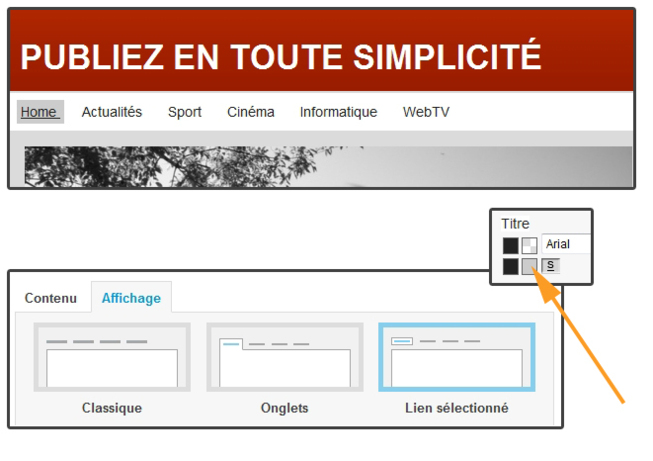
Task: Click the grey color swatch the arrow points to
Action: click(x=529, y=266)
